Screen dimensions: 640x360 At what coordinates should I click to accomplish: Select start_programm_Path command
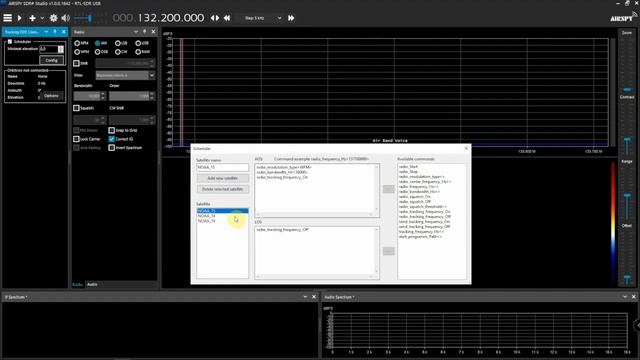pyautogui.click(x=420, y=237)
